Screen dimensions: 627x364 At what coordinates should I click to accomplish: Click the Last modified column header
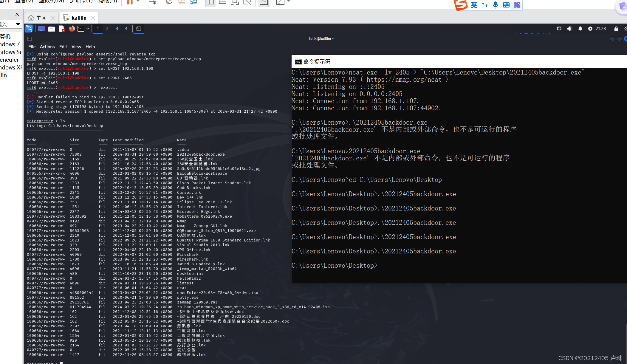pyautogui.click(x=128, y=140)
